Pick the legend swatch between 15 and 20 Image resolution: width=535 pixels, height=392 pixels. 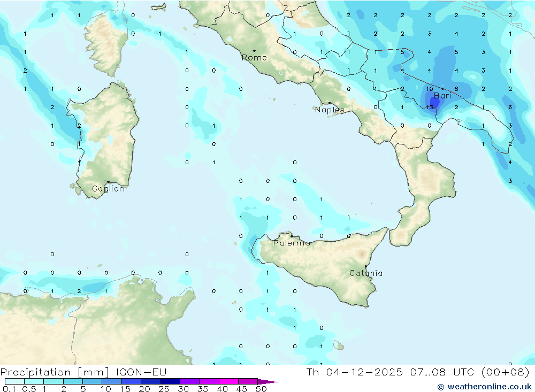132,381
